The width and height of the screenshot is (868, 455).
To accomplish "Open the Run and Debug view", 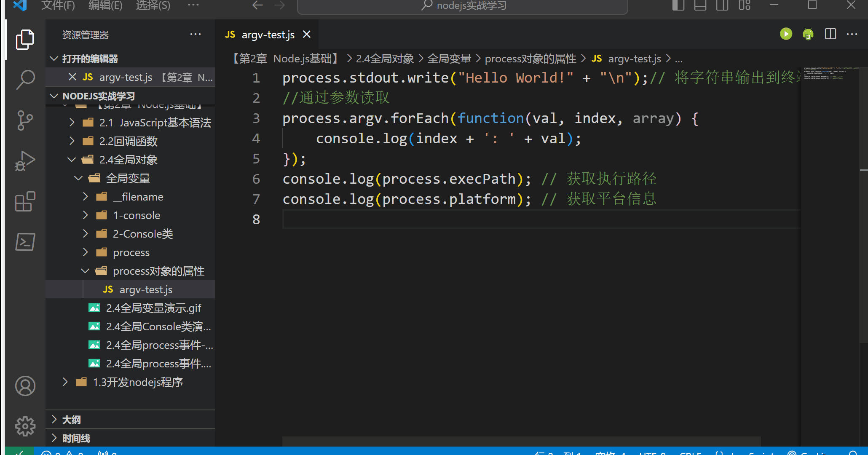I will [x=25, y=161].
